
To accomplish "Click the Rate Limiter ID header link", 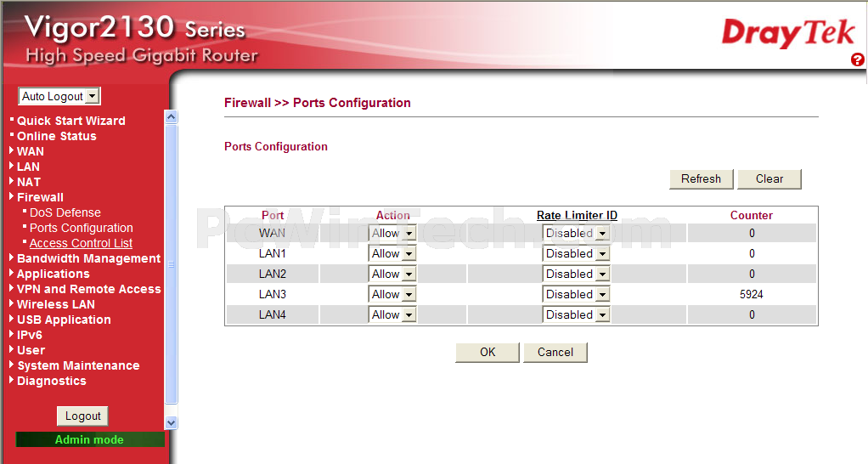I will (x=577, y=215).
